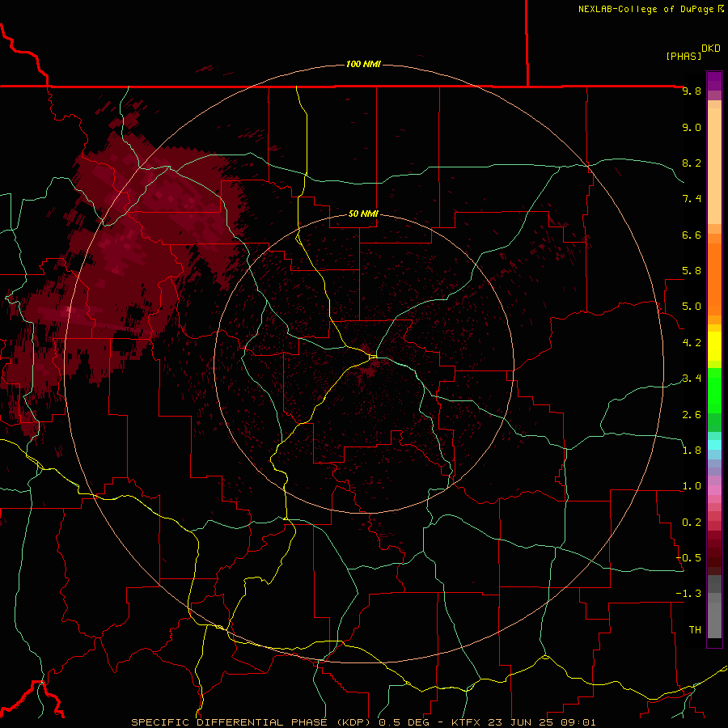
Task: Pick the orange segment of the color bar
Action: pyautogui.click(x=714, y=278)
